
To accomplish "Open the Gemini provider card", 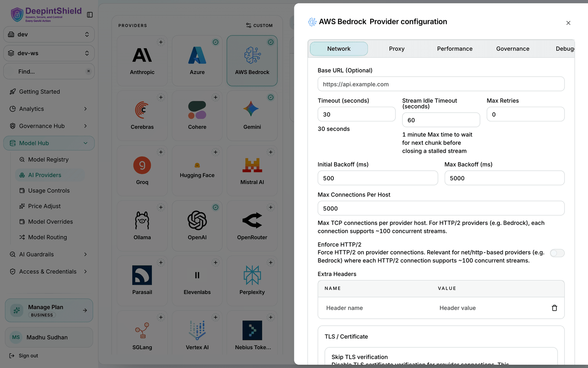I will 252,116.
